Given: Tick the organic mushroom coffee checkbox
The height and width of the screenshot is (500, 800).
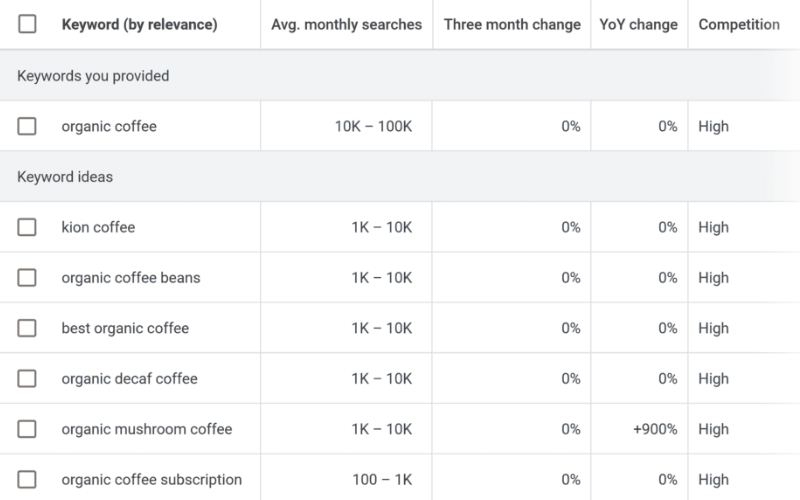Looking at the screenshot, I should [x=27, y=429].
